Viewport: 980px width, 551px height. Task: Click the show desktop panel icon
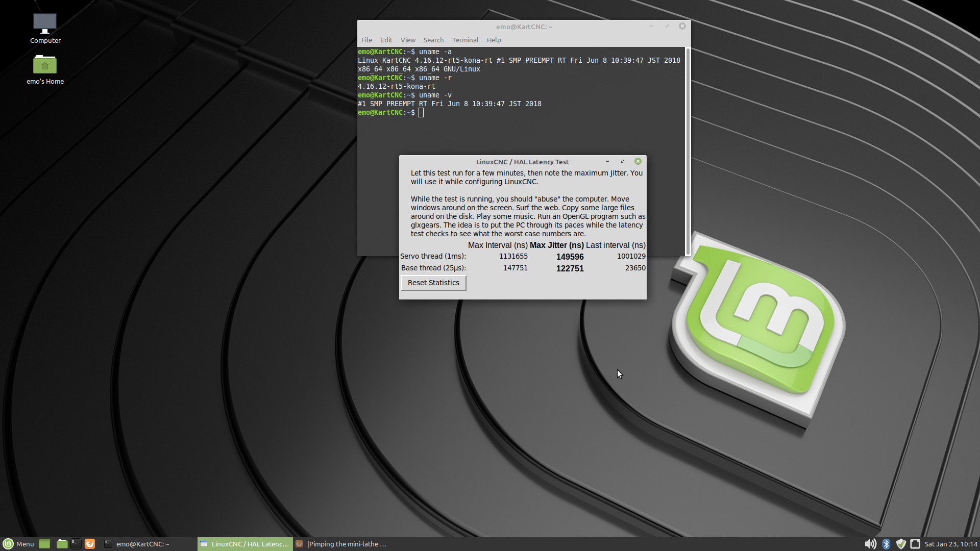click(x=44, y=544)
